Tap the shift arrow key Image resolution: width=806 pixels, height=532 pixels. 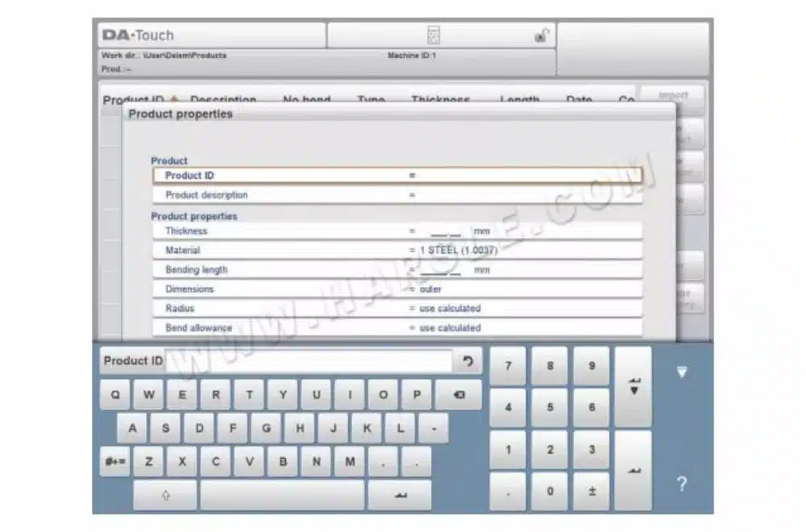(x=165, y=495)
